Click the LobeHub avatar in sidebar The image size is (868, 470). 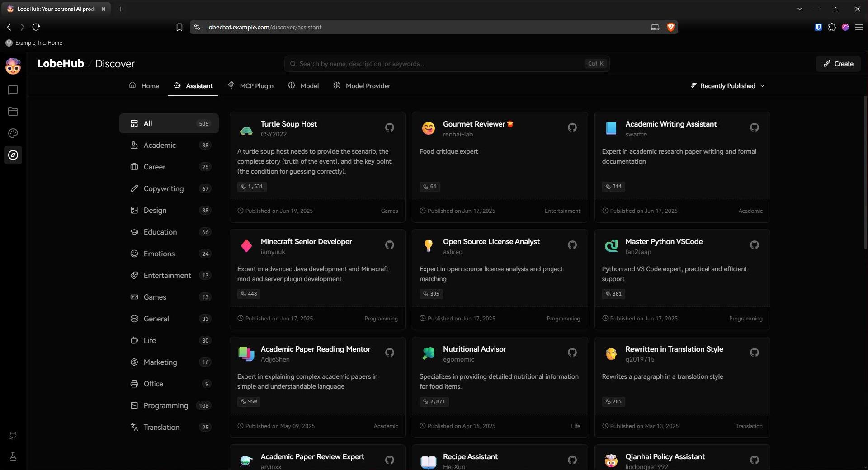pyautogui.click(x=13, y=66)
